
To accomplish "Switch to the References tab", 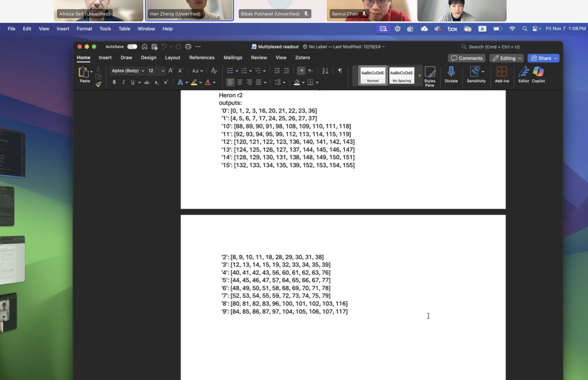I will tap(202, 58).
